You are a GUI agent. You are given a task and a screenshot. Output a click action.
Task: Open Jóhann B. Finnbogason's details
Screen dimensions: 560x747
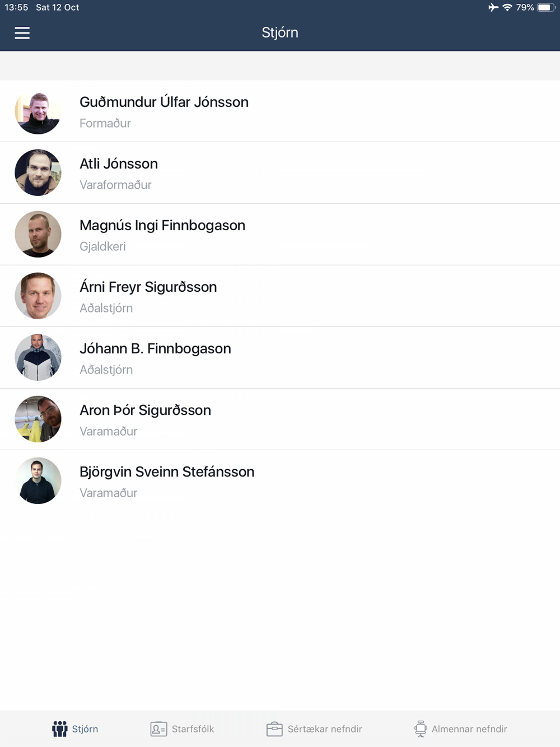coord(280,358)
